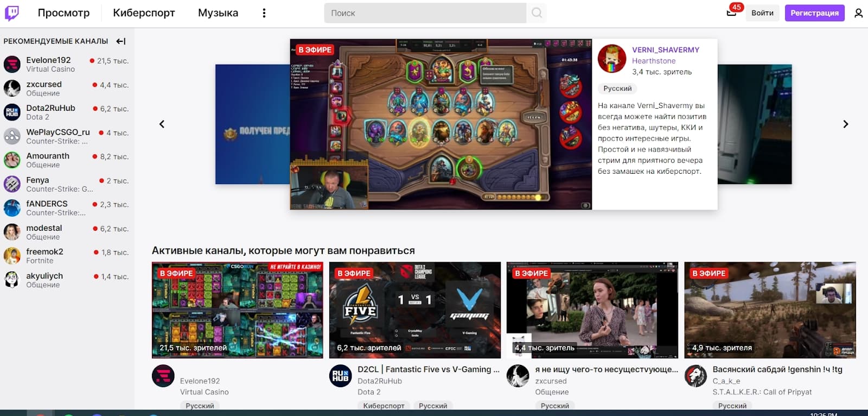Open Evelone192 channel avatar in sidebar
Image resolution: width=868 pixels, height=416 pixels.
(x=12, y=64)
